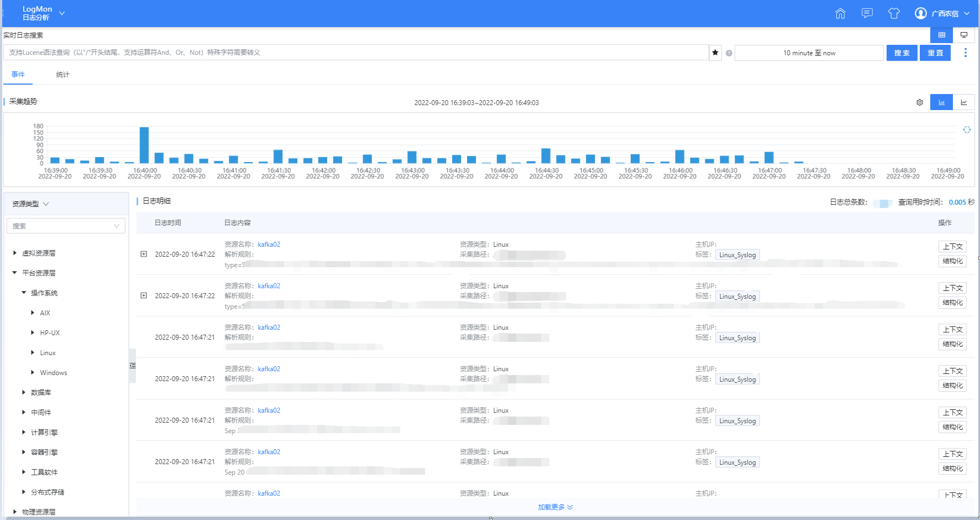Open 资源类型 dropdown
Viewport: 980px width, 520px height.
31,204
